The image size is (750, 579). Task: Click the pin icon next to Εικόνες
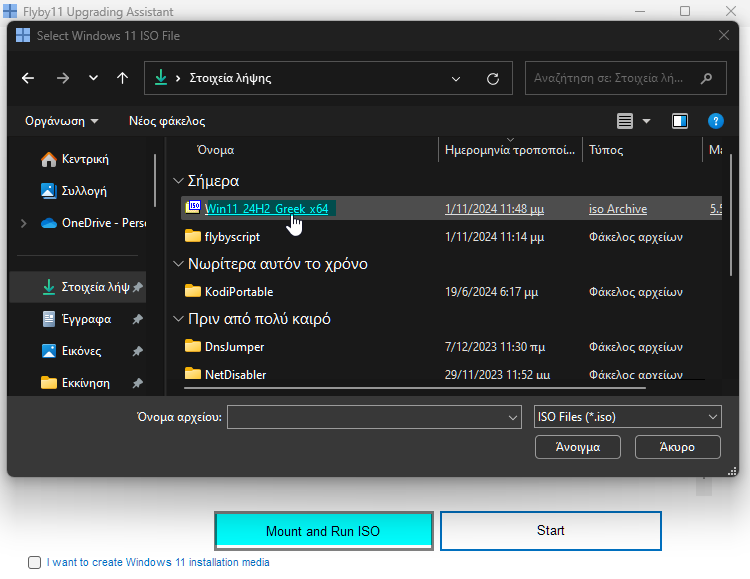pyautogui.click(x=137, y=351)
